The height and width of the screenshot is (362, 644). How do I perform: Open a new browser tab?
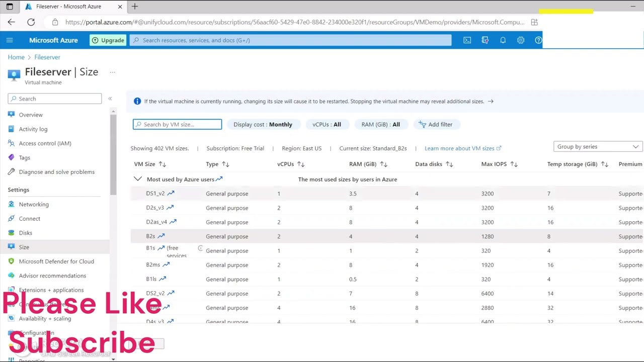tap(135, 7)
